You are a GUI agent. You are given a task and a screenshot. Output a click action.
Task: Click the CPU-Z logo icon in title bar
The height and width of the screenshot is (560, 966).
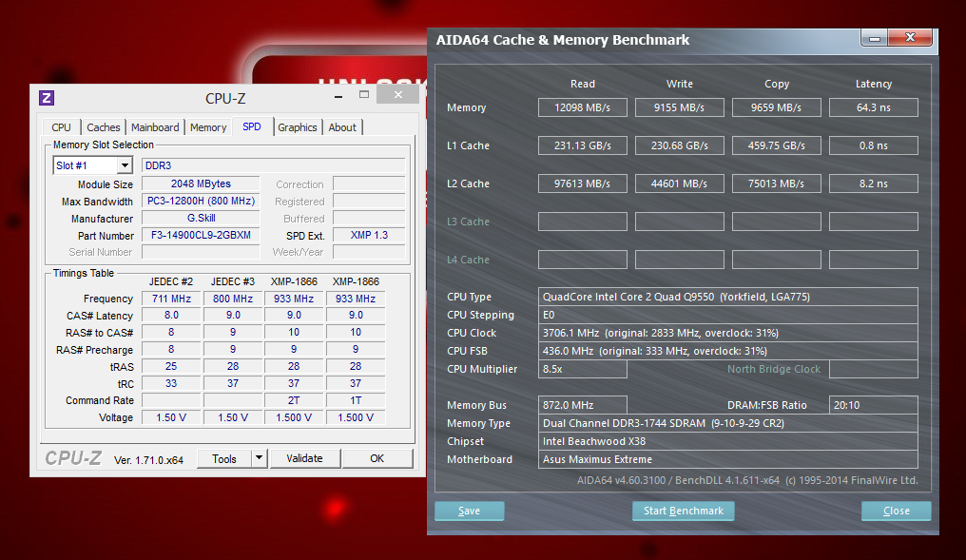click(47, 98)
